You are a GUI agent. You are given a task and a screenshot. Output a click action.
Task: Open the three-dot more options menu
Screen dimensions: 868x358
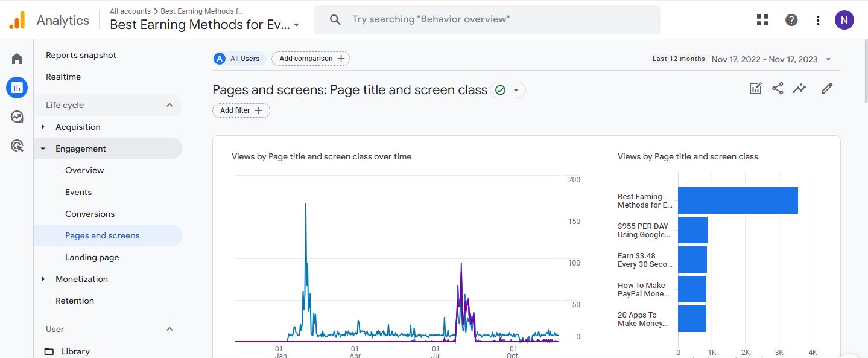(x=818, y=20)
